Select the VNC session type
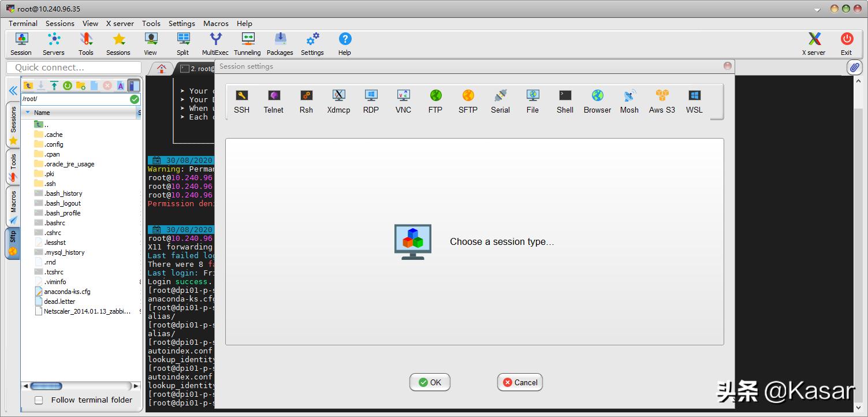 pyautogui.click(x=403, y=102)
